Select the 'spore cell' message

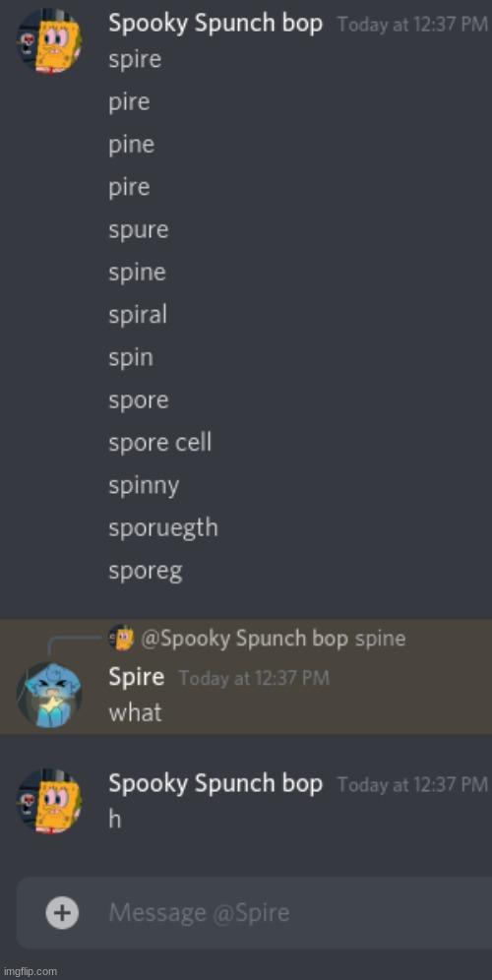[160, 443]
